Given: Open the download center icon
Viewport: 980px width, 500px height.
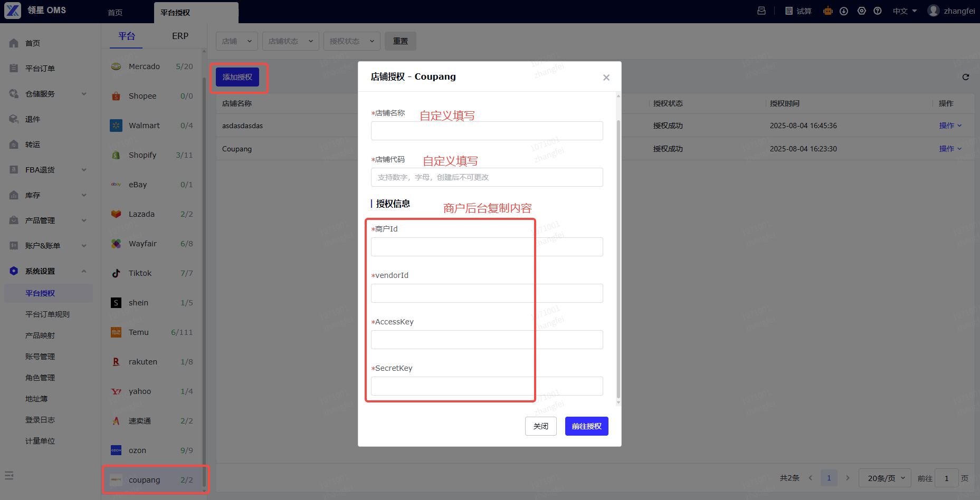Looking at the screenshot, I should 844,11.
